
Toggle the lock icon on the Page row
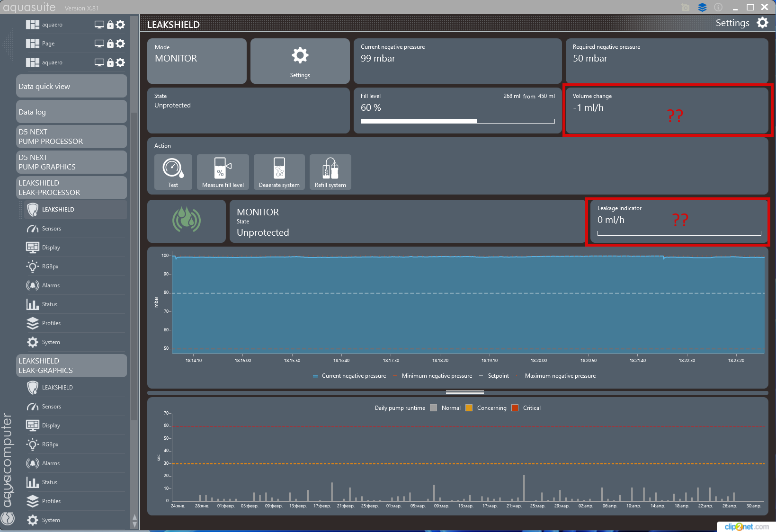(110, 44)
